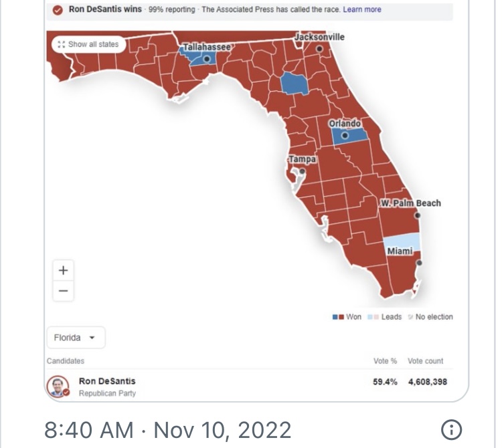This screenshot has width=502, height=448.
Task: Click the Orlando city marker dot
Action: 345,135
